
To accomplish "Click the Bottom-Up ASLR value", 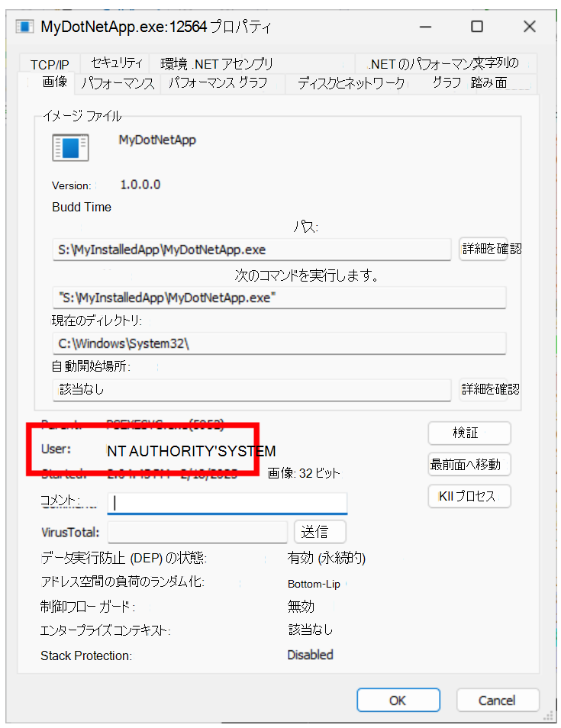I will [314, 584].
